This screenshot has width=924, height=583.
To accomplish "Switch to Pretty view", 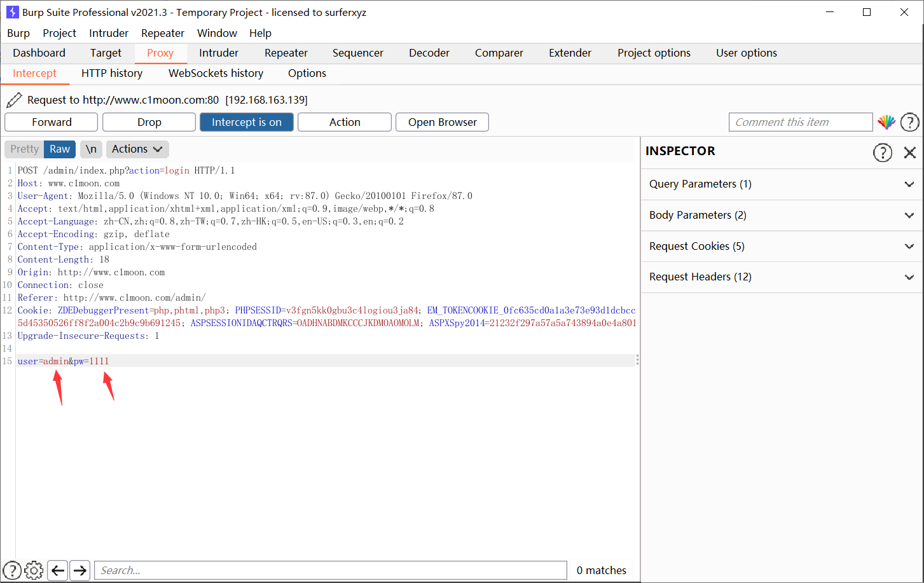I will pyautogui.click(x=24, y=149).
